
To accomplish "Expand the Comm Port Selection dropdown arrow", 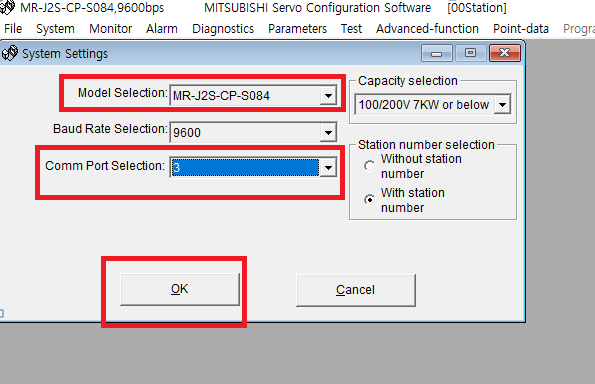I will (328, 167).
